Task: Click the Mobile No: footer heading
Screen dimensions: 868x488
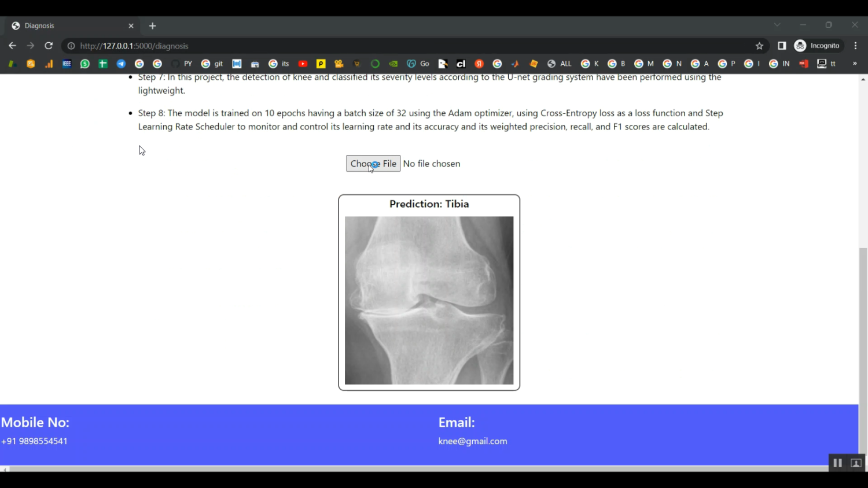Action: click(x=35, y=423)
